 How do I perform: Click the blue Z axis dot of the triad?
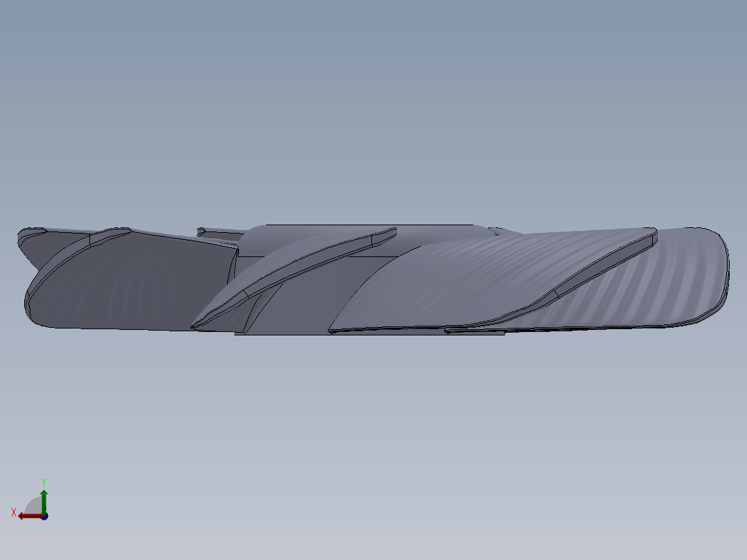click(44, 516)
